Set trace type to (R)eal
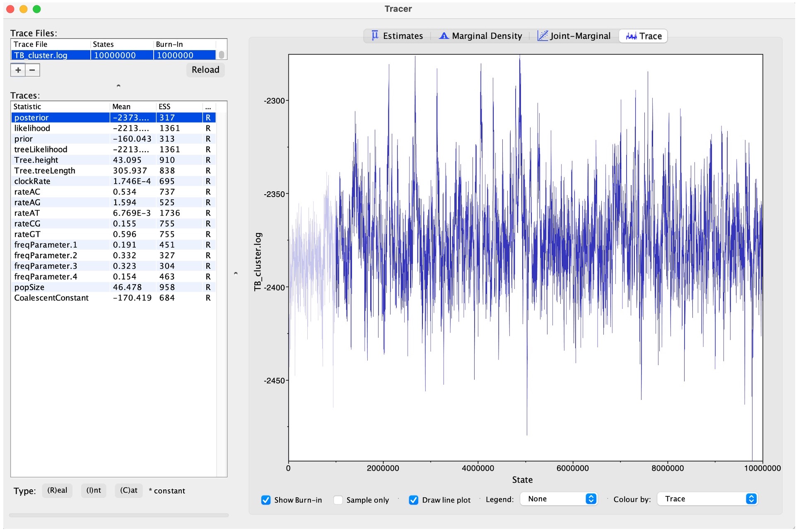Screen dimensions: 803x532 tap(57, 490)
